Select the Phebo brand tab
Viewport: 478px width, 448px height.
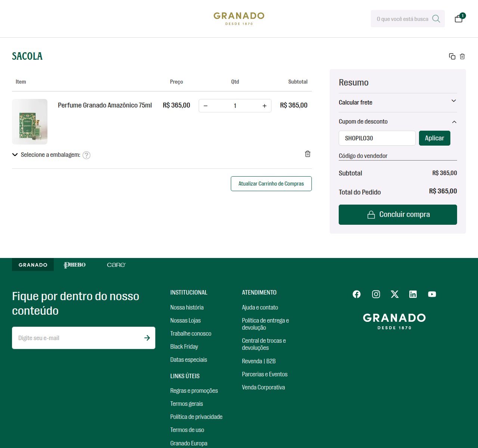pyautogui.click(x=75, y=265)
